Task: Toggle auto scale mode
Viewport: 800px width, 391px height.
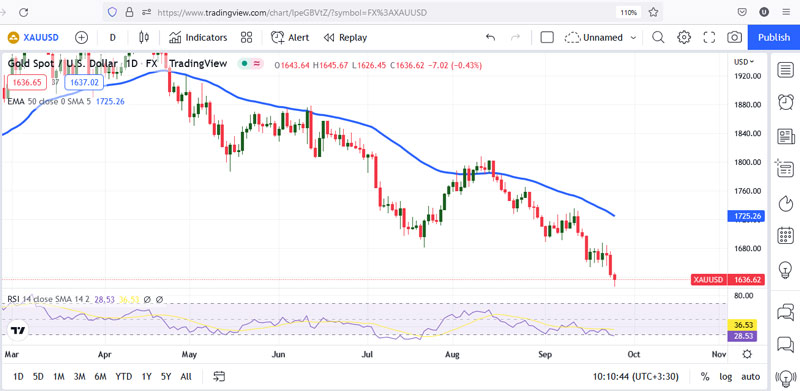Action: [751, 377]
